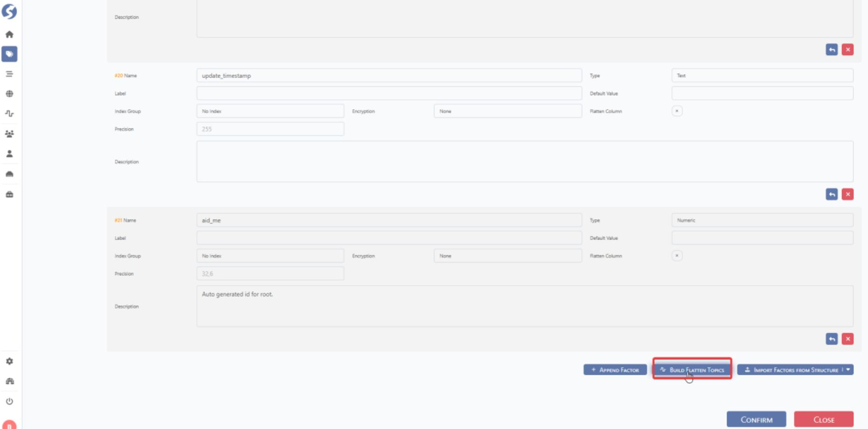
Task: Click blue arrow button above update_timestamp factor
Action: coord(832,49)
